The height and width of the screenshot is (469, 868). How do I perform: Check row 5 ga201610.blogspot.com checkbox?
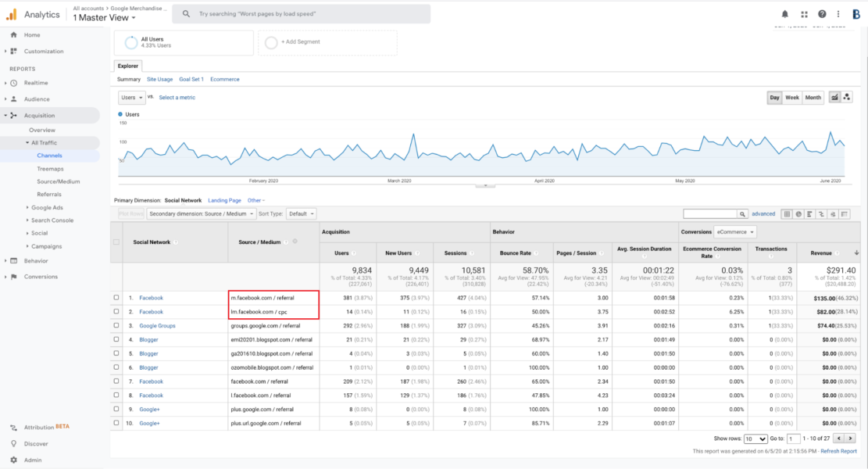(x=116, y=353)
